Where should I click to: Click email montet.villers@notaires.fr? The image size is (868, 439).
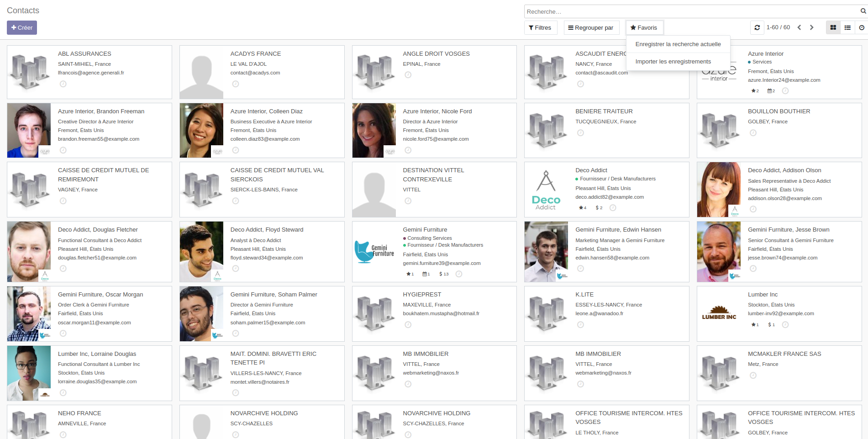point(260,382)
